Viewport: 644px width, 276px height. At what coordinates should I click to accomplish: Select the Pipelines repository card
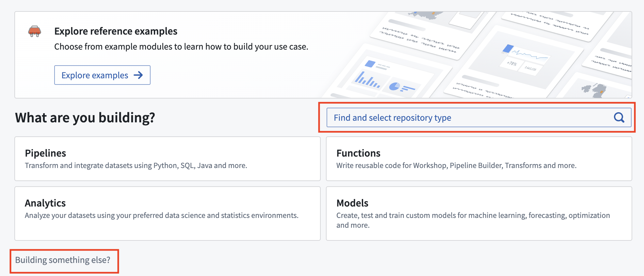pyautogui.click(x=168, y=159)
